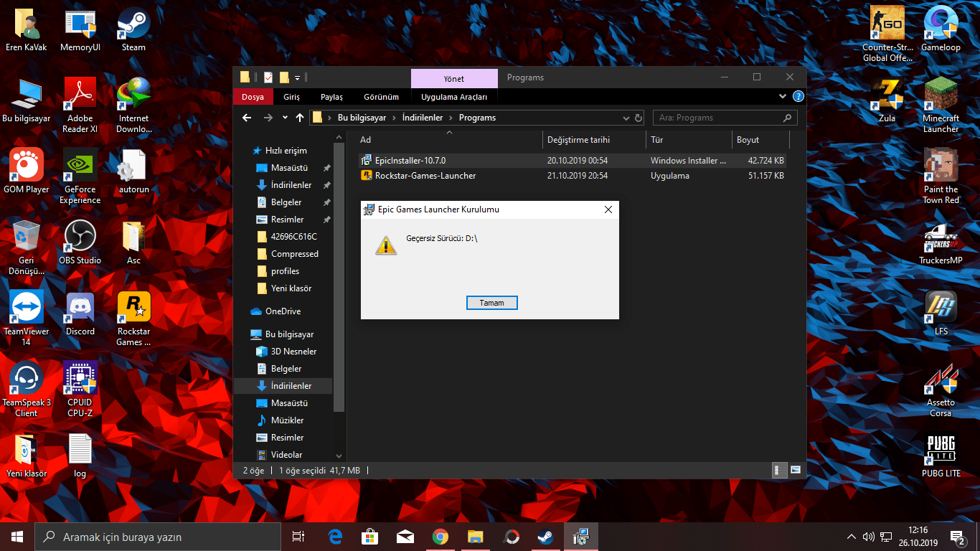Click the Ara: Programs search field
980x551 pixels.
[x=725, y=118]
